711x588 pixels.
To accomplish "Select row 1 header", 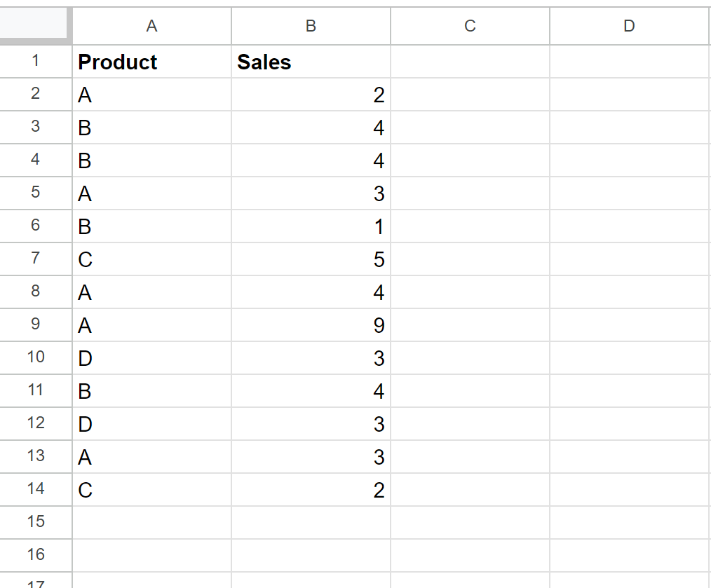I will (x=35, y=61).
